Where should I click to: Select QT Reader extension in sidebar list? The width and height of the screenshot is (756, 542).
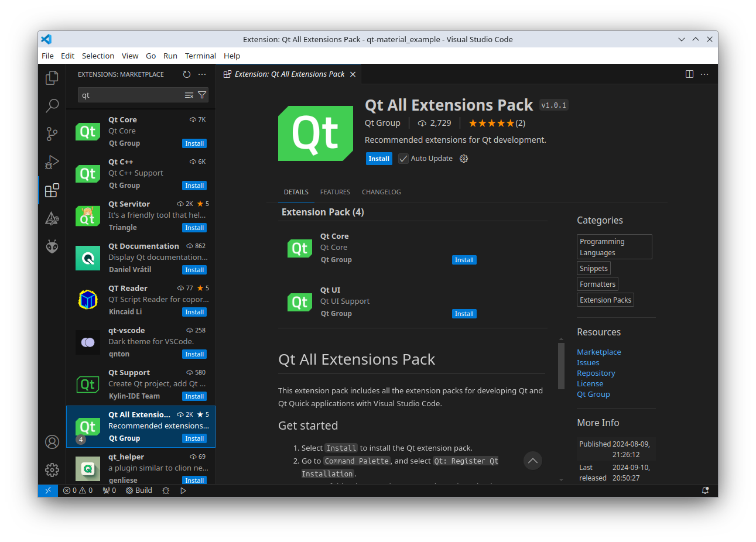(x=141, y=300)
